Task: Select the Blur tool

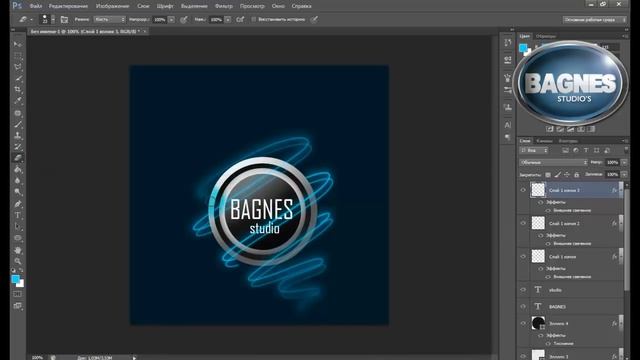Action: pos(18,180)
